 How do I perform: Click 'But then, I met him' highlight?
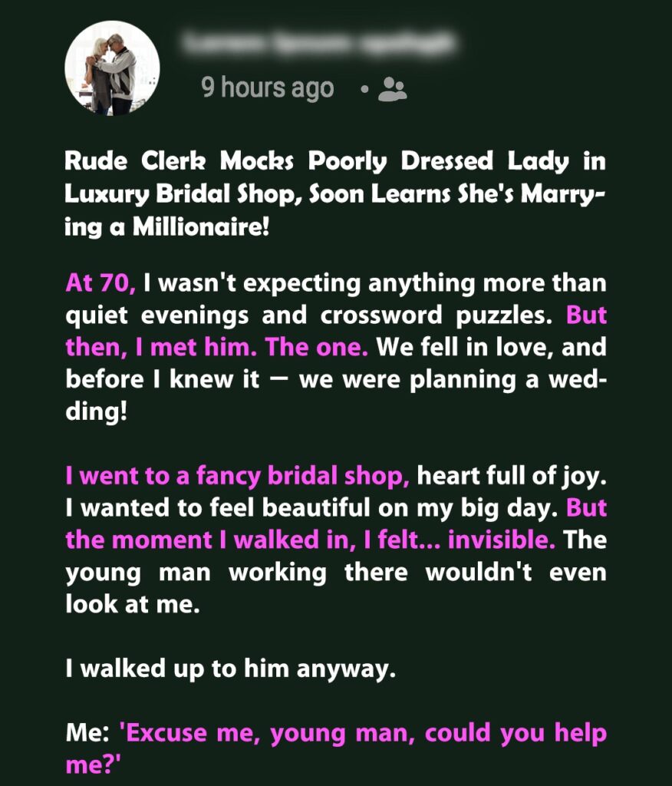(336, 331)
